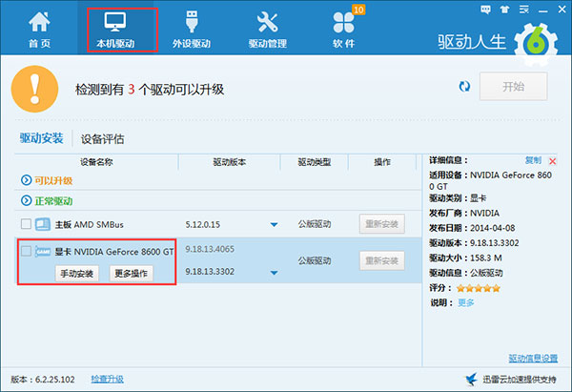This screenshot has height=392, width=572.
Task: Switch to 设备评估 sub-tab
Action: 103,139
